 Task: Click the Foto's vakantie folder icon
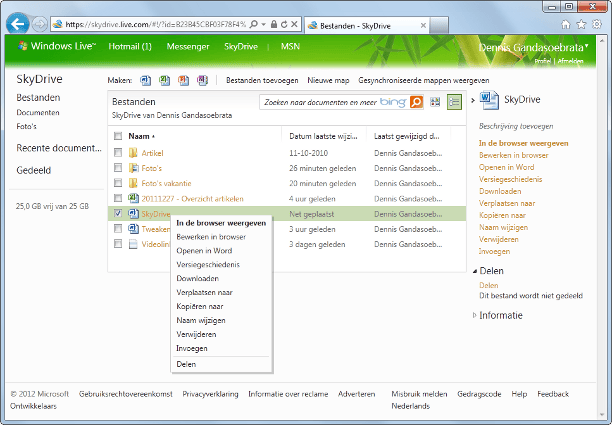(x=133, y=183)
